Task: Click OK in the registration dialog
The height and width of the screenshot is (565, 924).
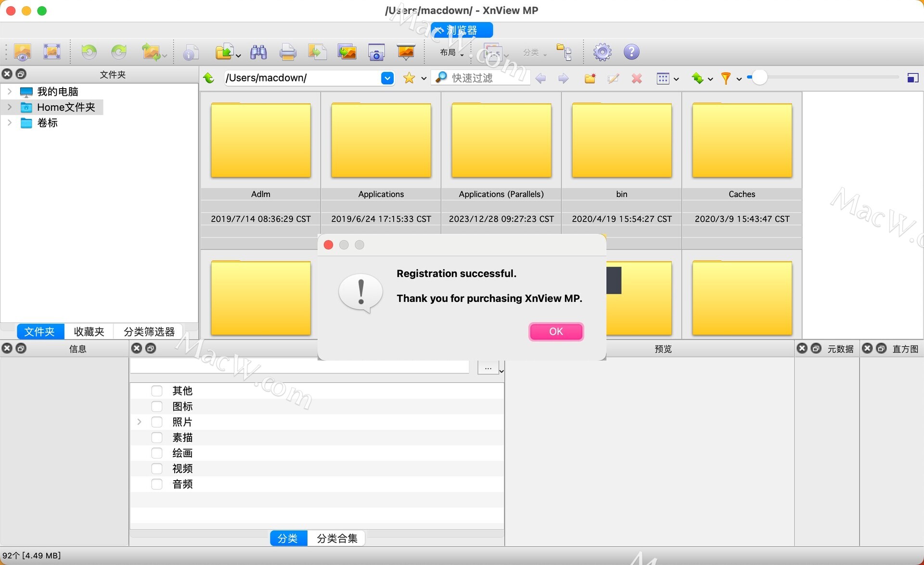Action: tap(556, 331)
